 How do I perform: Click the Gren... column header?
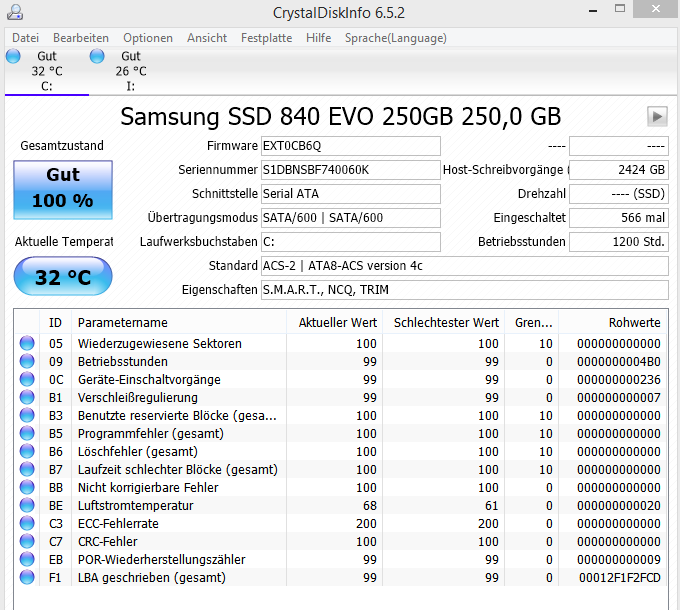point(531,323)
